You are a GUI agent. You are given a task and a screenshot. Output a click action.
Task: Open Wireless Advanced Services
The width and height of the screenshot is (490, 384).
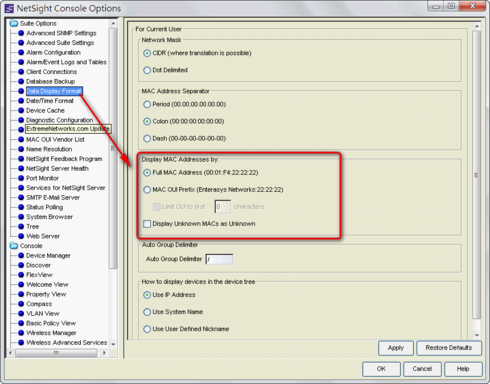tap(67, 343)
